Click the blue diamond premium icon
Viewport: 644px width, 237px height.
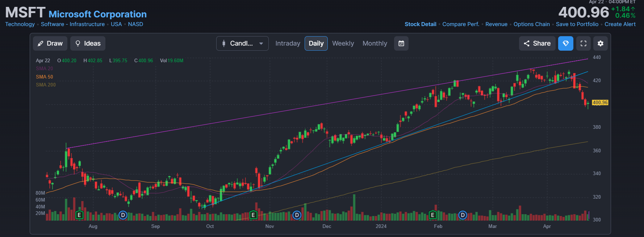click(566, 43)
